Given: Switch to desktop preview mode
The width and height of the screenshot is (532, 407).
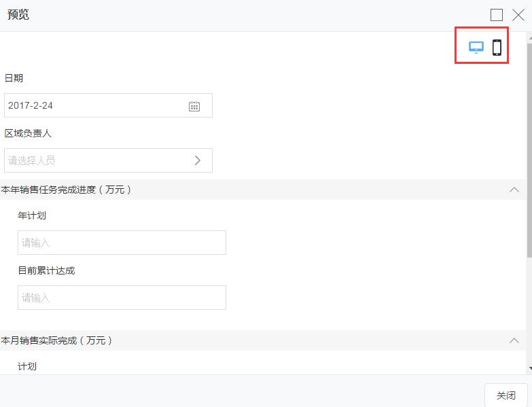Looking at the screenshot, I should click(x=476, y=48).
